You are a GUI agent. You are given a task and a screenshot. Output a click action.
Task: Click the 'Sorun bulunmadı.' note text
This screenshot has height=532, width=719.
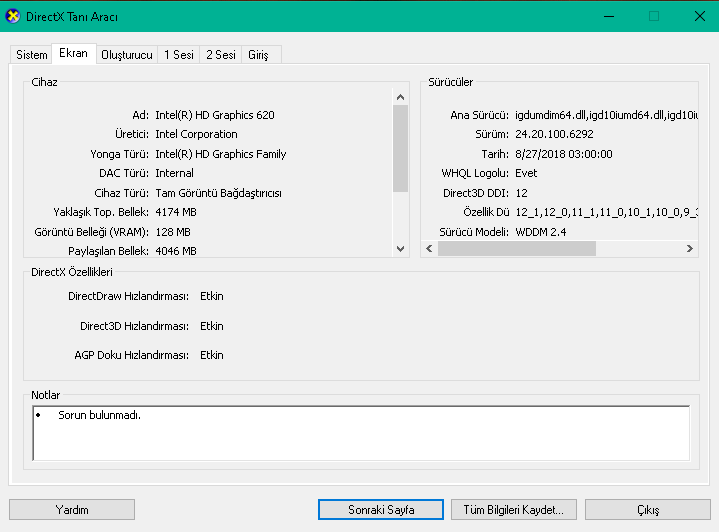pos(99,415)
